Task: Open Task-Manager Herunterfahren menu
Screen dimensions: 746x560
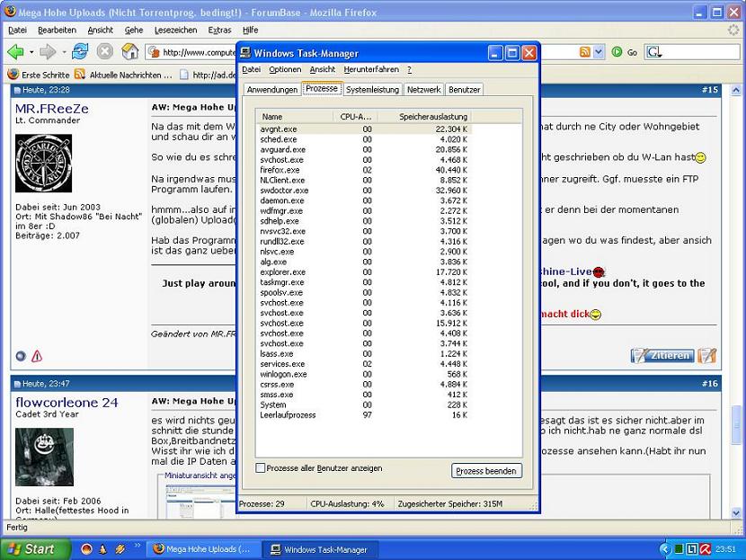Action: (371, 69)
